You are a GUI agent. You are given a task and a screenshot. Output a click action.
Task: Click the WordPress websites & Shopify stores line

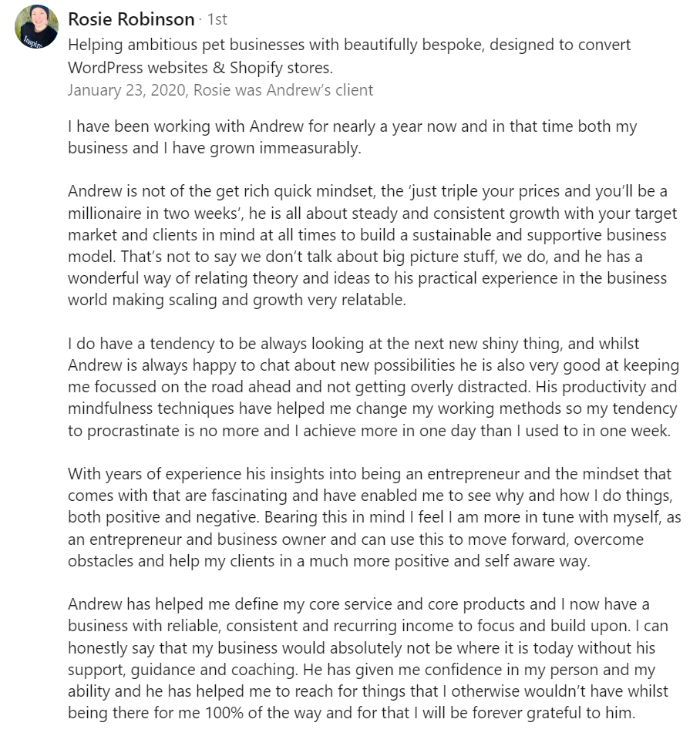click(200, 68)
